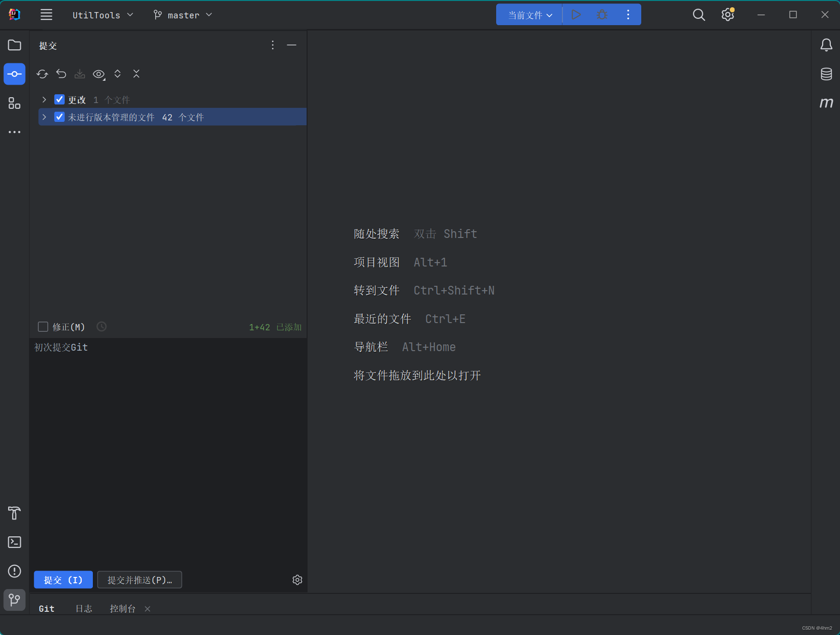The height and width of the screenshot is (635, 840).
Task: Close the 控制台 console tab
Action: (x=147, y=609)
